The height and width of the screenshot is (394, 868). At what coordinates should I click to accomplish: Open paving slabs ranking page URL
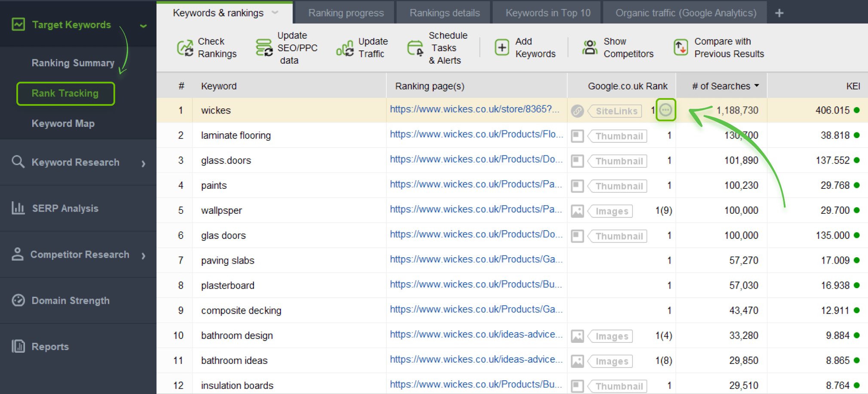pos(476,259)
